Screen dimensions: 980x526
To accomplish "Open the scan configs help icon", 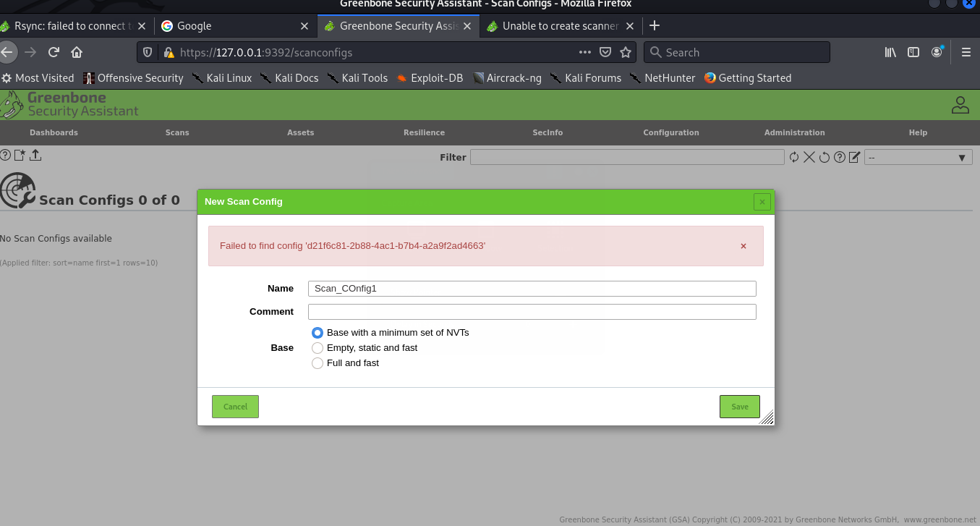I will pos(5,155).
